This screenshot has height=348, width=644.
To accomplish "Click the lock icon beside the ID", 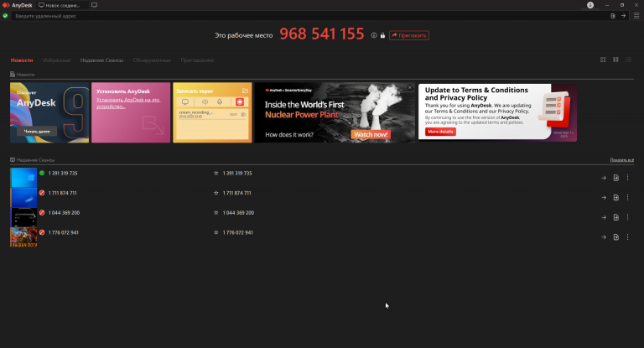I will 382,35.
